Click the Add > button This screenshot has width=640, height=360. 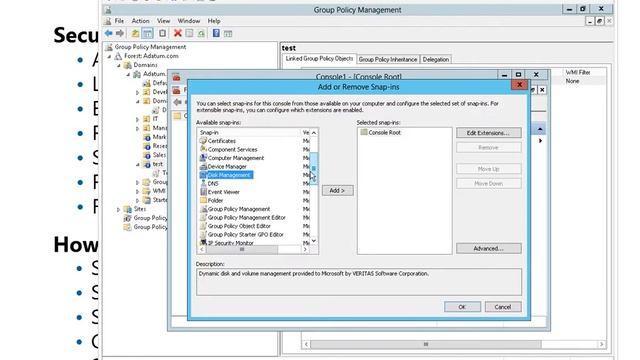[337, 191]
